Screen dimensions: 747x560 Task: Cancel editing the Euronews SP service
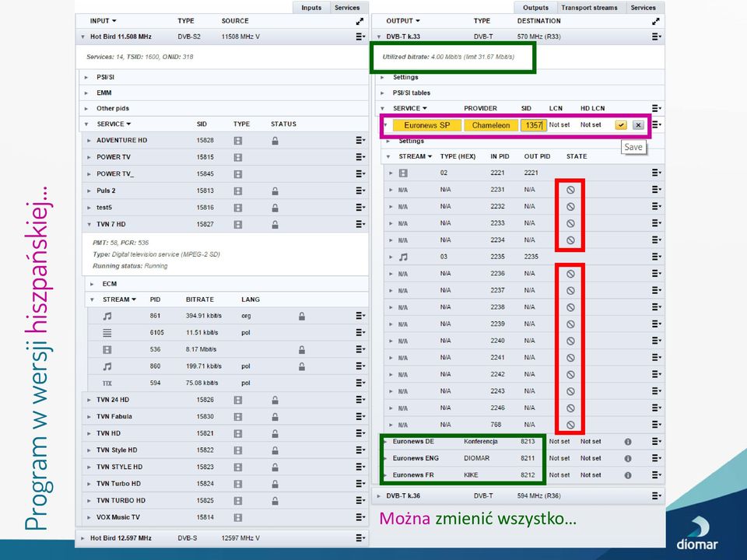pyautogui.click(x=638, y=125)
